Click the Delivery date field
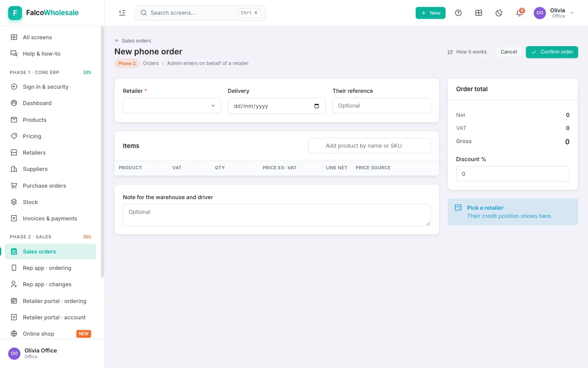This screenshot has height=368, width=588. click(277, 106)
